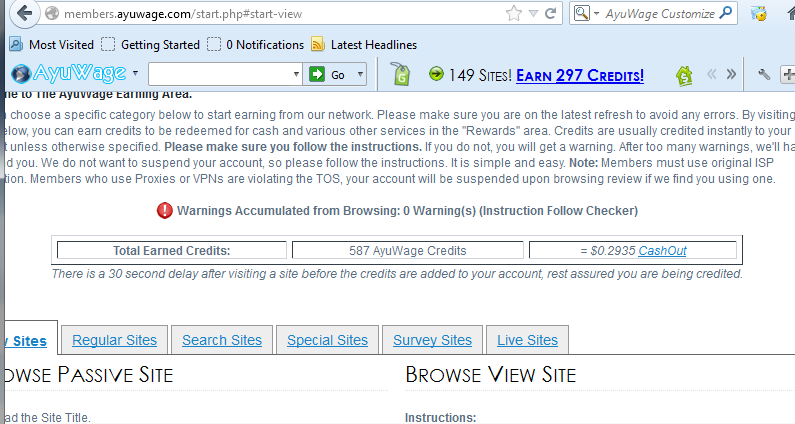Open the 0 Notifications bookmark
Screen dimensions: 795x424
256,45
